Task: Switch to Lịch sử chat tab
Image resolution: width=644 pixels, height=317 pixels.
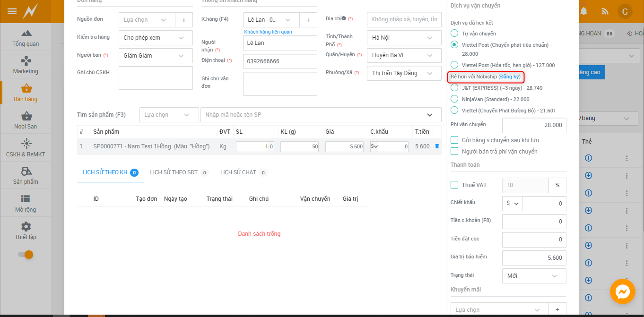Action: point(238,172)
